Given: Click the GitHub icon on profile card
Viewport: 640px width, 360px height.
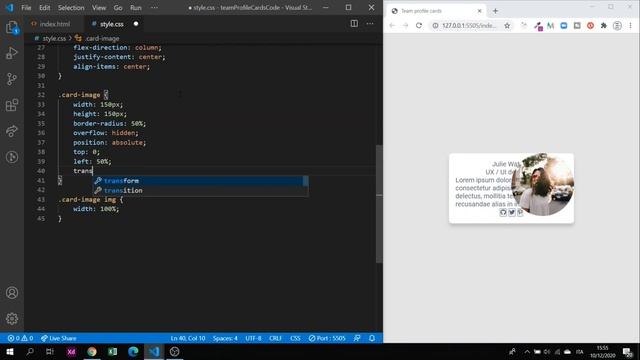Looking at the screenshot, I should pyautogui.click(x=503, y=212).
